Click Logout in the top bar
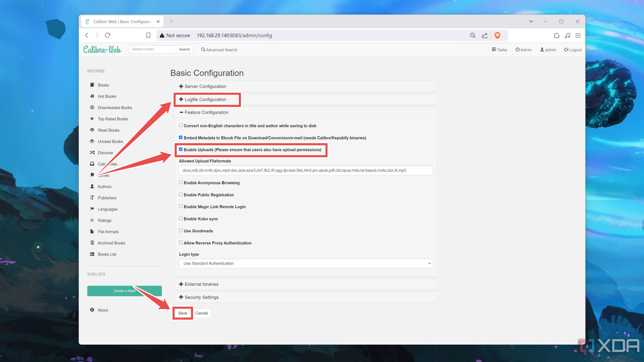This screenshot has width=644, height=362. 573,50
